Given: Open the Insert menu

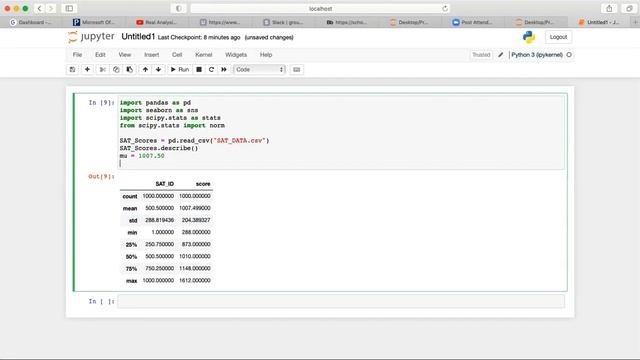Looking at the screenshot, I should pos(151,55).
